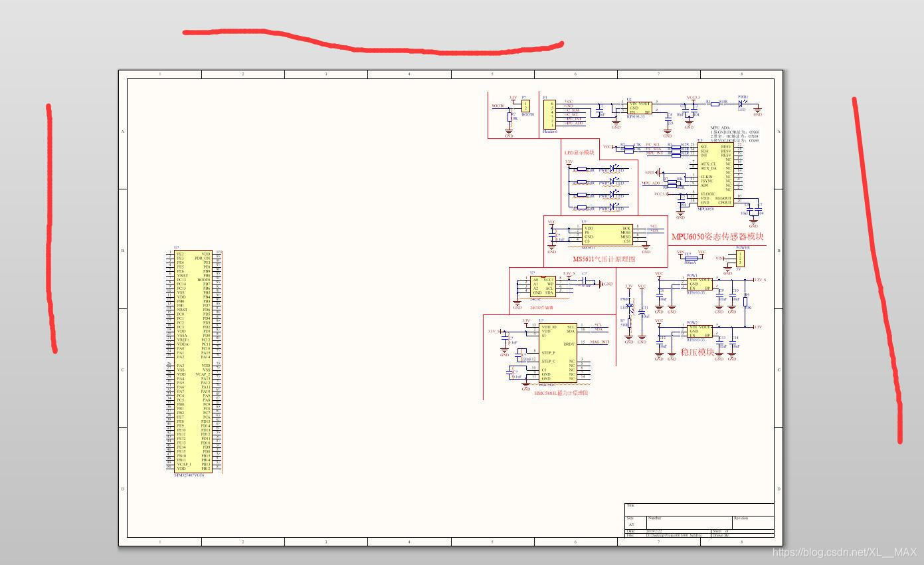This screenshot has height=565, width=924.
Task: Select the BOOT0 two-pin header
Action: point(526,106)
